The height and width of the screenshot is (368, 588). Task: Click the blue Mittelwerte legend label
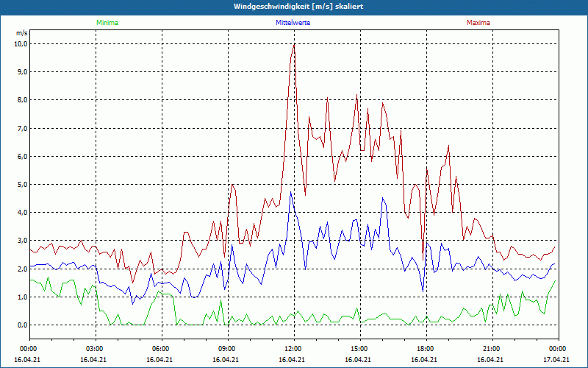(293, 23)
